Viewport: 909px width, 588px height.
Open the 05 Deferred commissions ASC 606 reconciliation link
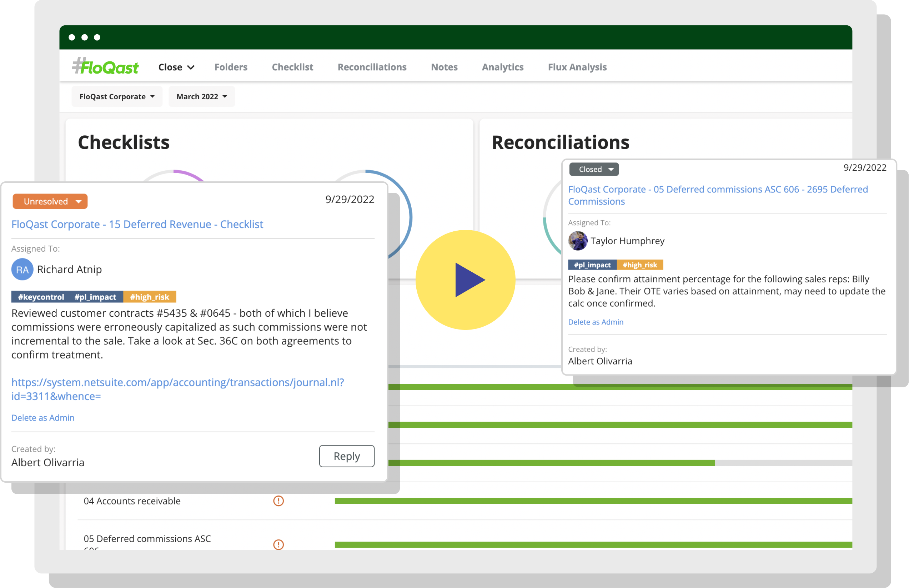pos(718,195)
